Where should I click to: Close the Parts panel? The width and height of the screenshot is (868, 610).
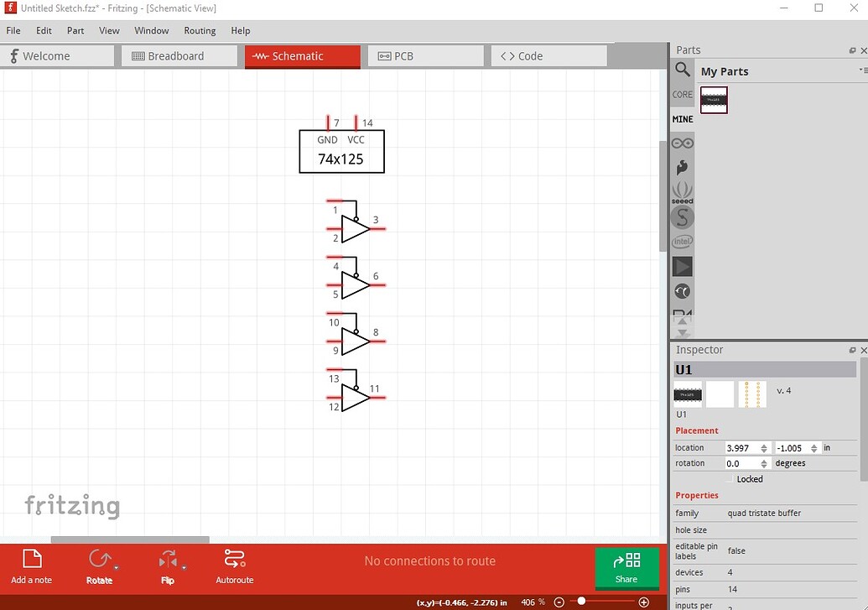(864, 50)
